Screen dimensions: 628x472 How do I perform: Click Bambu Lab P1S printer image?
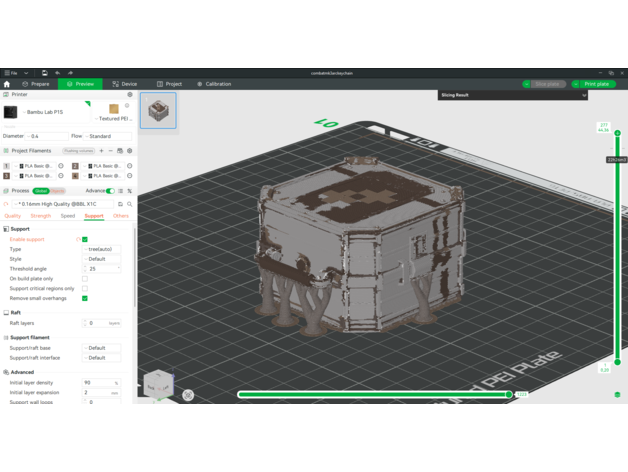[10, 112]
